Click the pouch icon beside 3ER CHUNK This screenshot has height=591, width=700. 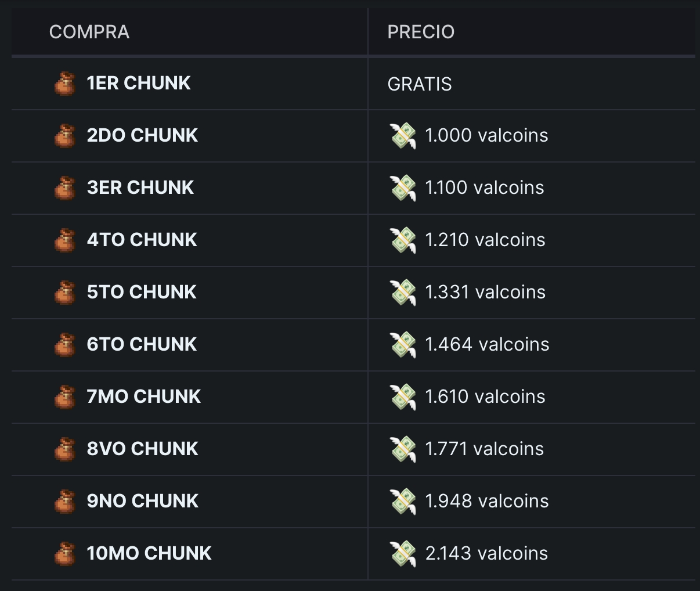tap(65, 188)
